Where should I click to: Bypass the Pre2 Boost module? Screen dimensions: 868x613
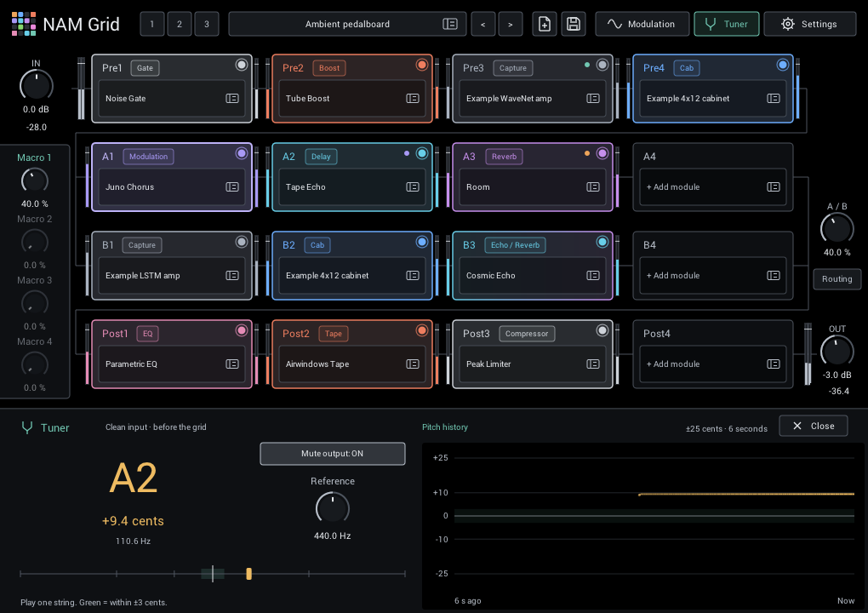(422, 65)
